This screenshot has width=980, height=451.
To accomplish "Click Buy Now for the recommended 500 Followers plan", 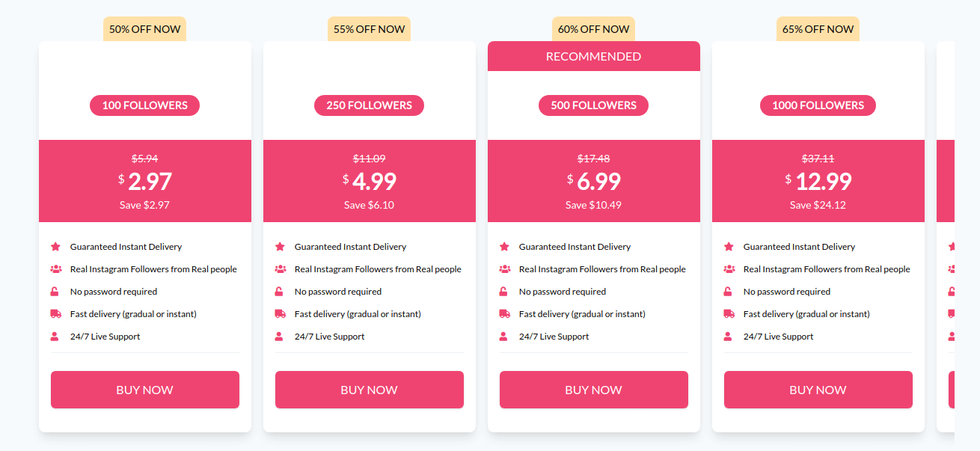I will coord(594,390).
